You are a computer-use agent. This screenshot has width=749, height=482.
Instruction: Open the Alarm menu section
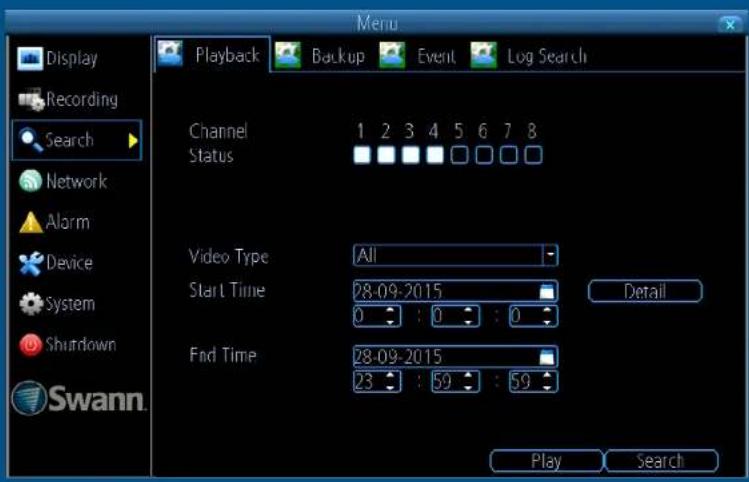pyautogui.click(x=54, y=222)
